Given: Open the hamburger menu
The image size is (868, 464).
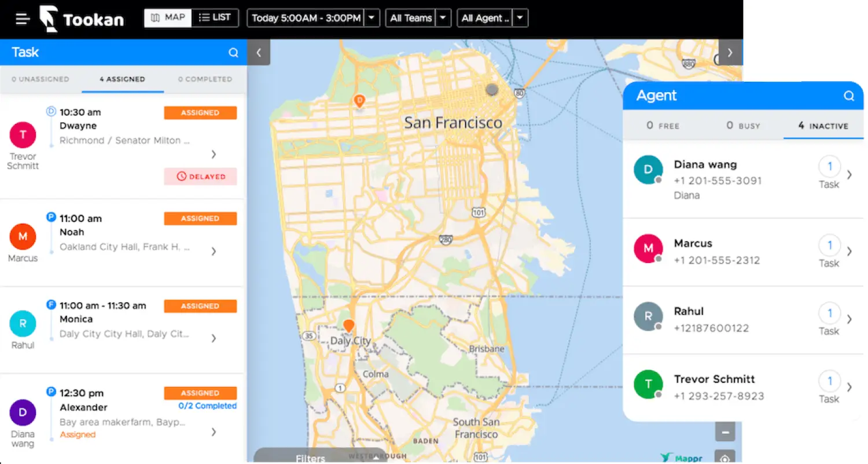Looking at the screenshot, I should point(23,19).
